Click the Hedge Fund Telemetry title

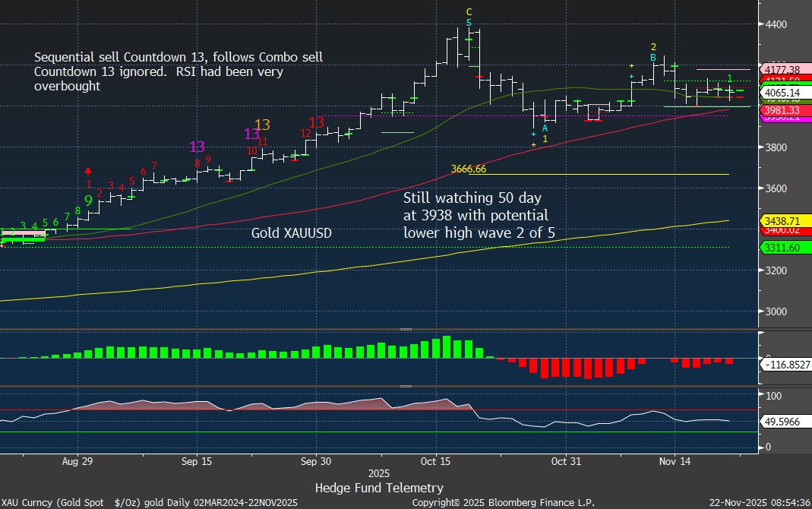(379, 488)
